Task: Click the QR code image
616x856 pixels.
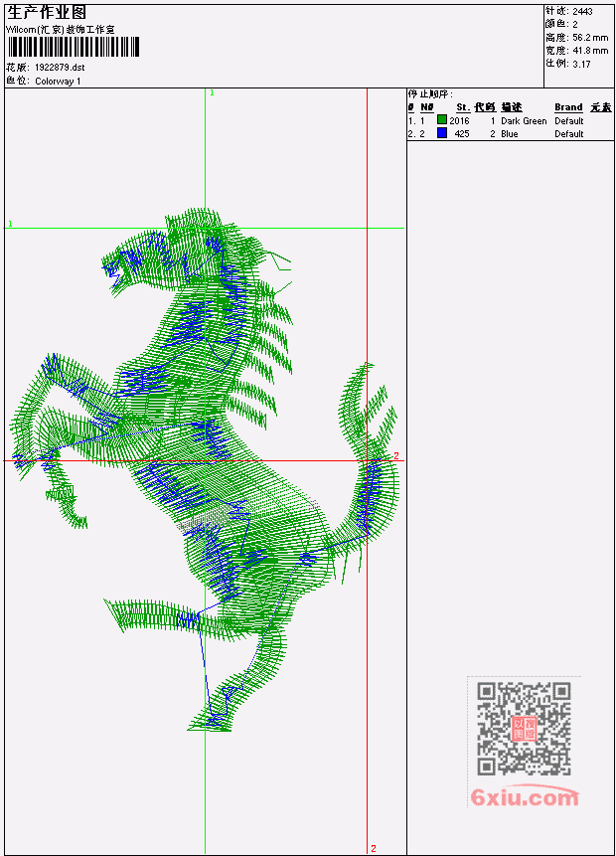Action: pos(524,729)
